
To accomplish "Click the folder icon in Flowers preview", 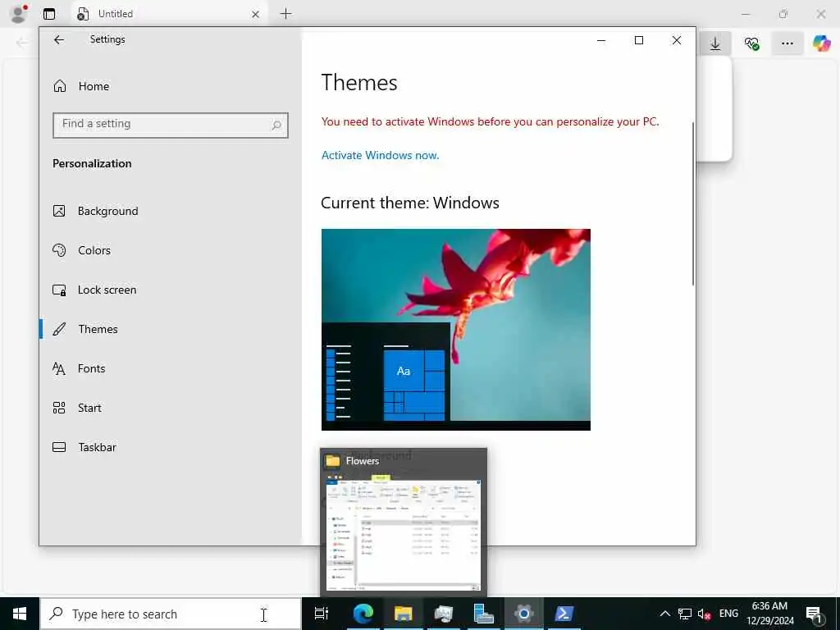I will [333, 461].
